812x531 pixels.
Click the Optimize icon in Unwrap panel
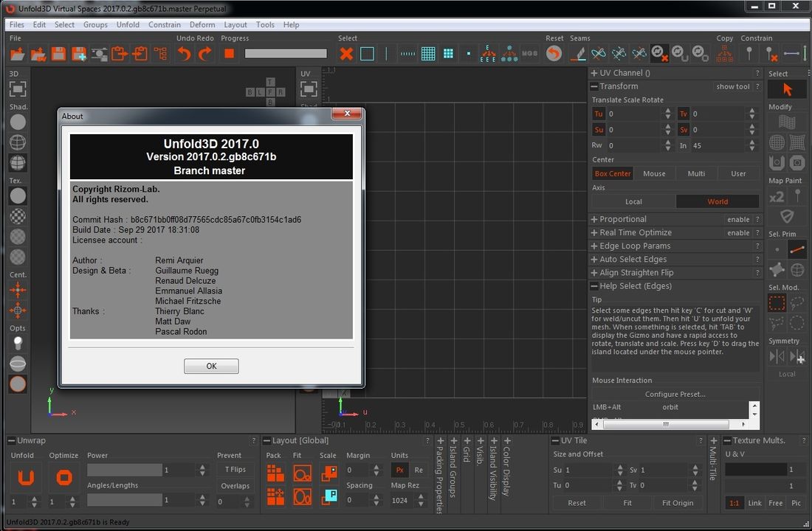click(x=63, y=479)
